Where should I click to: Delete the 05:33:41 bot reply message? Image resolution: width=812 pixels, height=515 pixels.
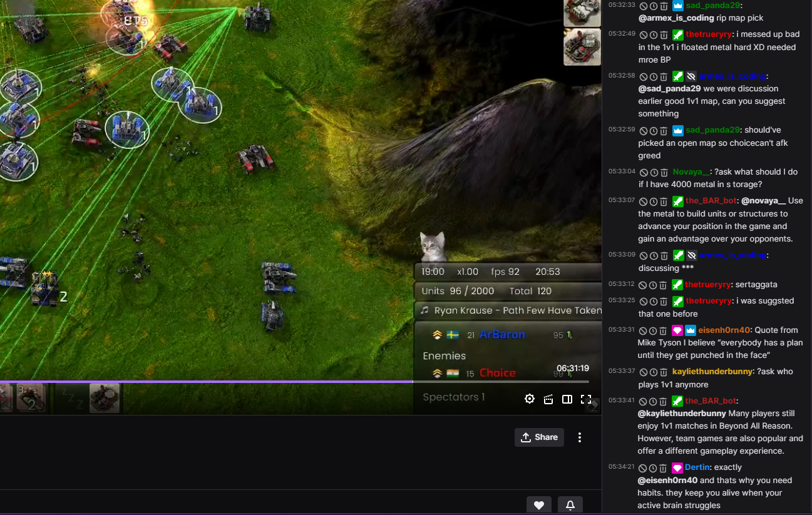click(664, 401)
